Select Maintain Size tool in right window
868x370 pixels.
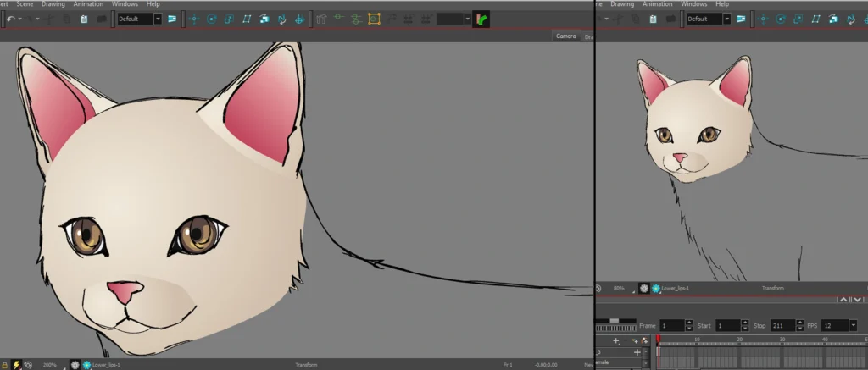tap(834, 19)
